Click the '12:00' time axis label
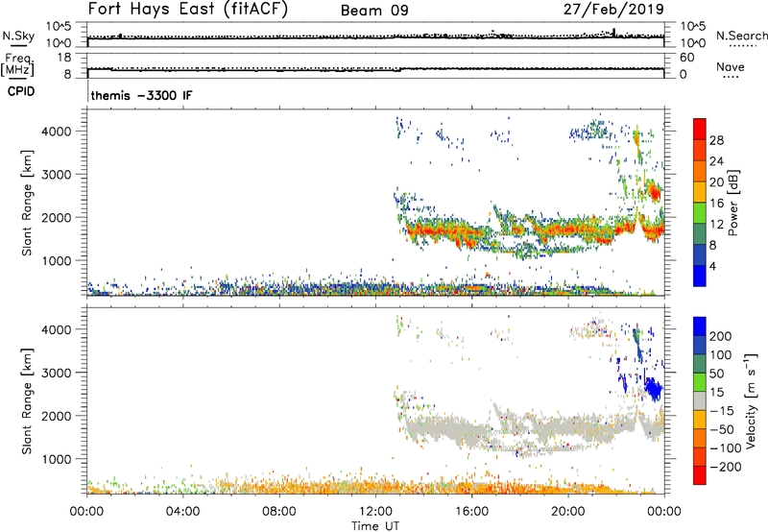Image resolution: width=768 pixels, height=532 pixels. click(375, 512)
